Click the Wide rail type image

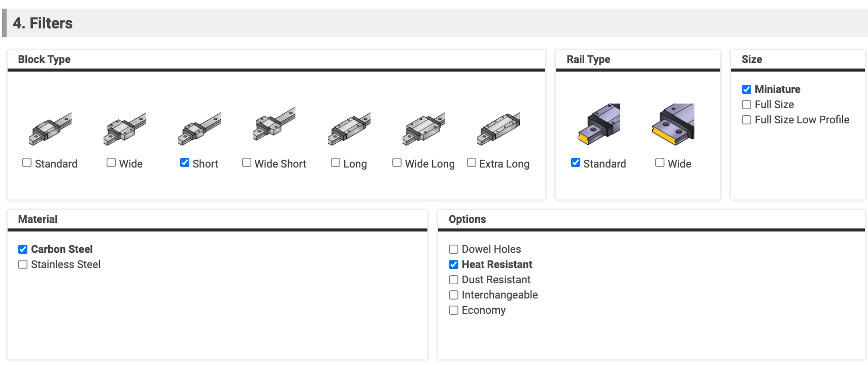click(673, 124)
